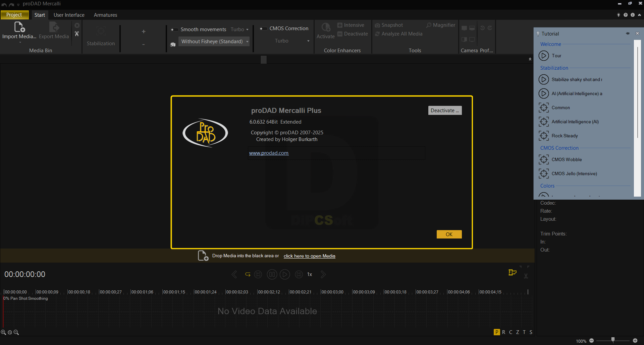Open the CMOS Wobble tutorial preset
The width and height of the screenshot is (644, 345).
coord(544,159)
